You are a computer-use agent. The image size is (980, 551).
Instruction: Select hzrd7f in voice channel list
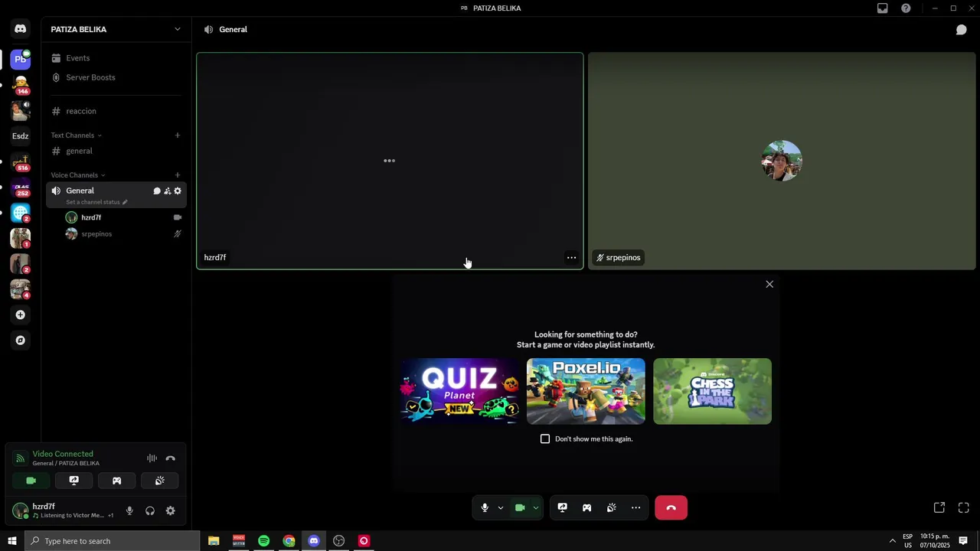pos(122,217)
